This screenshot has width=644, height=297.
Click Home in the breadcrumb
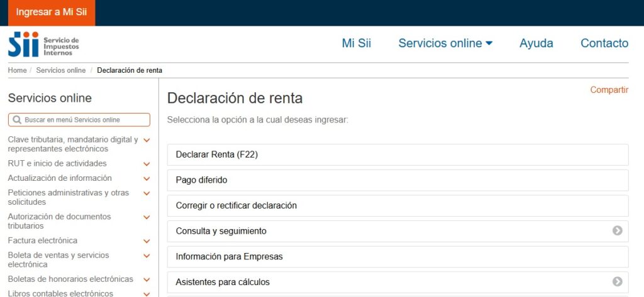click(x=17, y=70)
